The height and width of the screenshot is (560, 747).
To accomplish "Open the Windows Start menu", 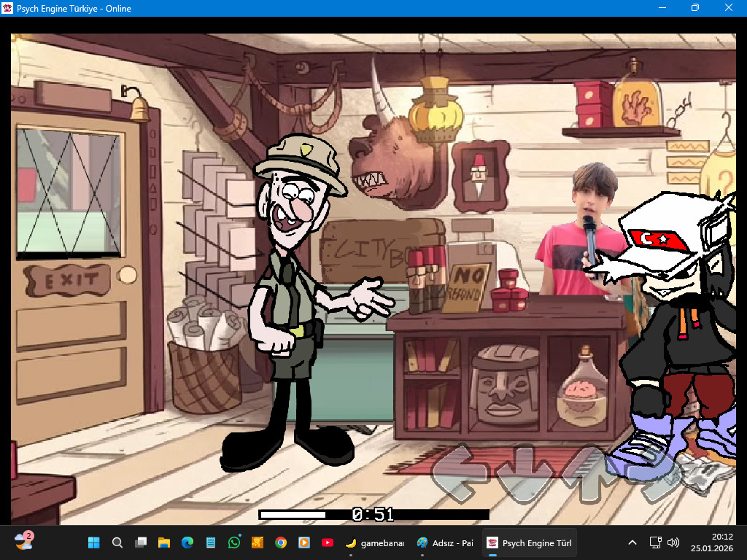I will click(94, 542).
